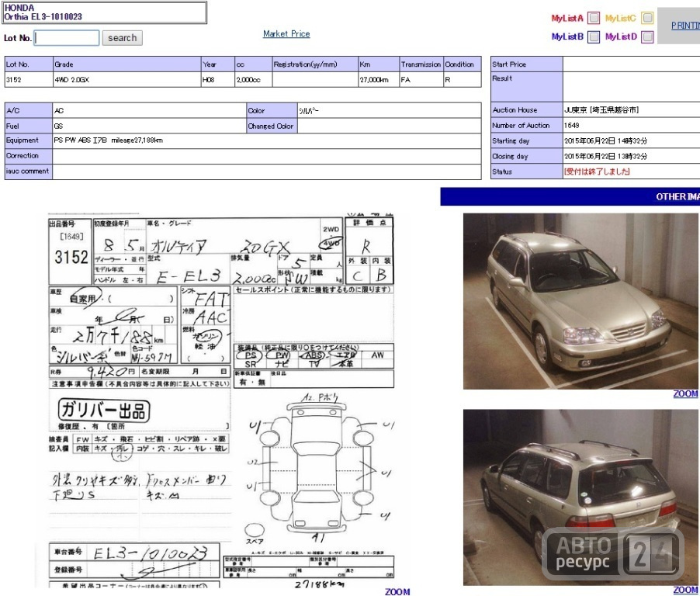This screenshot has width=700, height=596.
Task: Check the MyListB checkbox
Action: 594,36
